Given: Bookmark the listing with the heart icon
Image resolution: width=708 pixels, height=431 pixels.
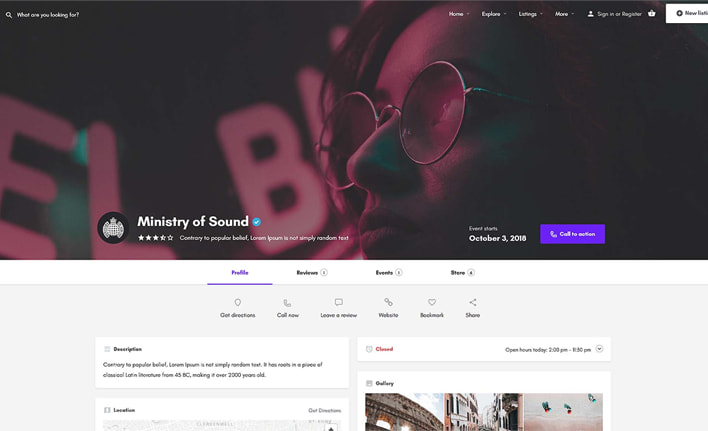Looking at the screenshot, I should [x=432, y=302].
